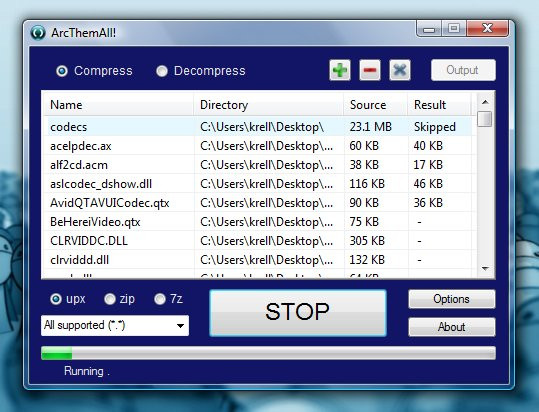Image resolution: width=539 pixels, height=412 pixels.
Task: Open the About button
Action: 451,327
